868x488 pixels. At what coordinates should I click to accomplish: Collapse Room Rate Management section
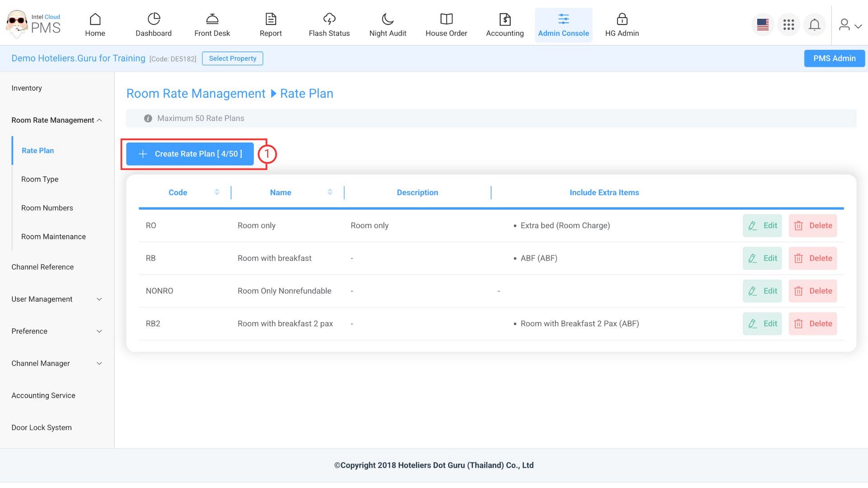pos(99,120)
